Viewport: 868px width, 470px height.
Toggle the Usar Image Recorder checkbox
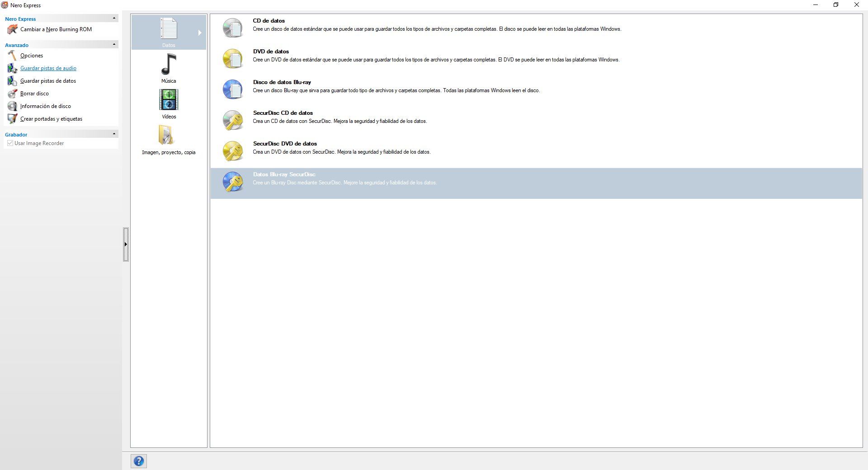coord(10,143)
